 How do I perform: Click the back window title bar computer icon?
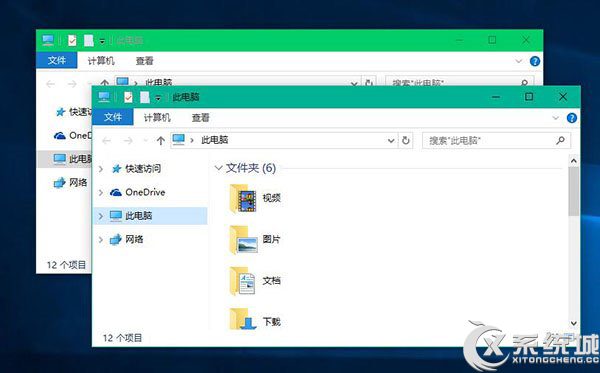coord(48,40)
